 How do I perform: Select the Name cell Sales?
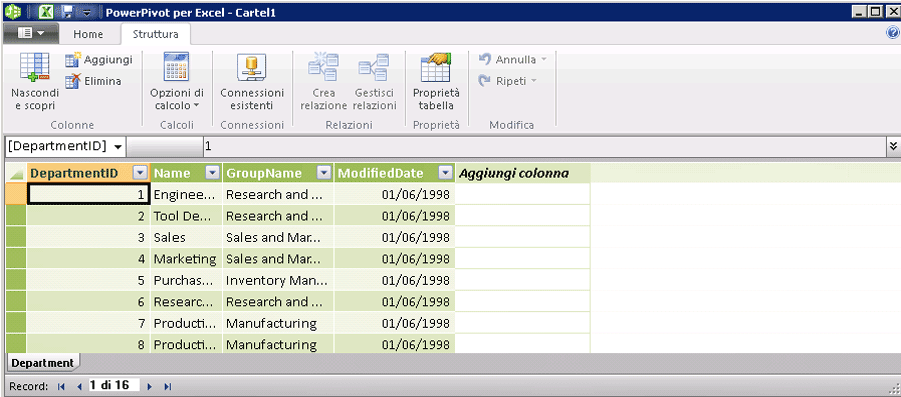[x=187, y=237]
